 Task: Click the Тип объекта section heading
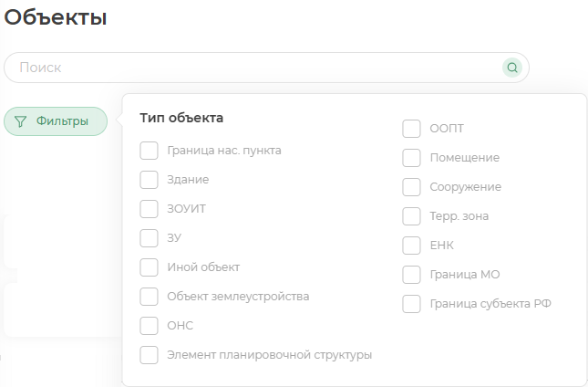tap(181, 118)
